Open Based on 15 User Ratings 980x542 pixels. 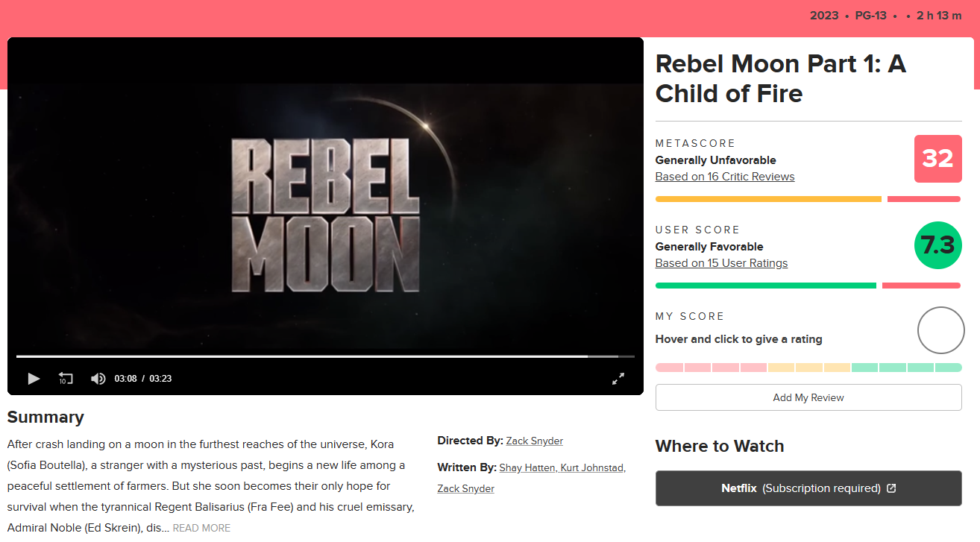pyautogui.click(x=721, y=263)
